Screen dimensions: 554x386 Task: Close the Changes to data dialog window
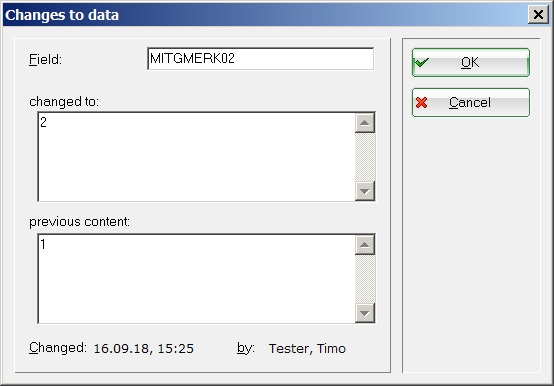538,15
